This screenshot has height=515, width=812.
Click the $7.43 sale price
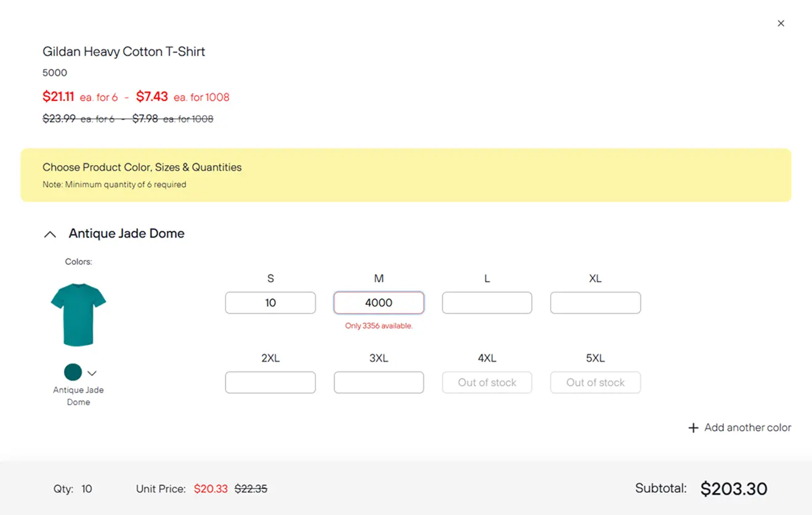click(152, 97)
